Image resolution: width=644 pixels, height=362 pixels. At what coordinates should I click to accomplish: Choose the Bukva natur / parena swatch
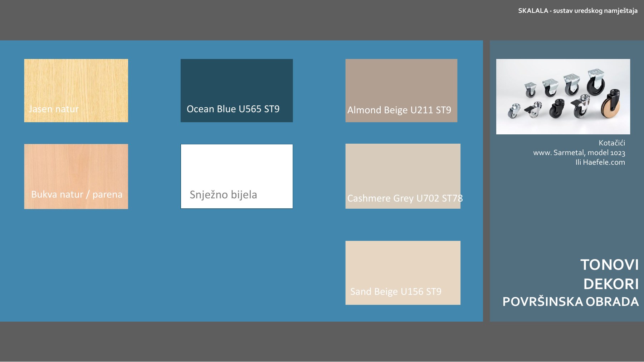click(x=76, y=177)
